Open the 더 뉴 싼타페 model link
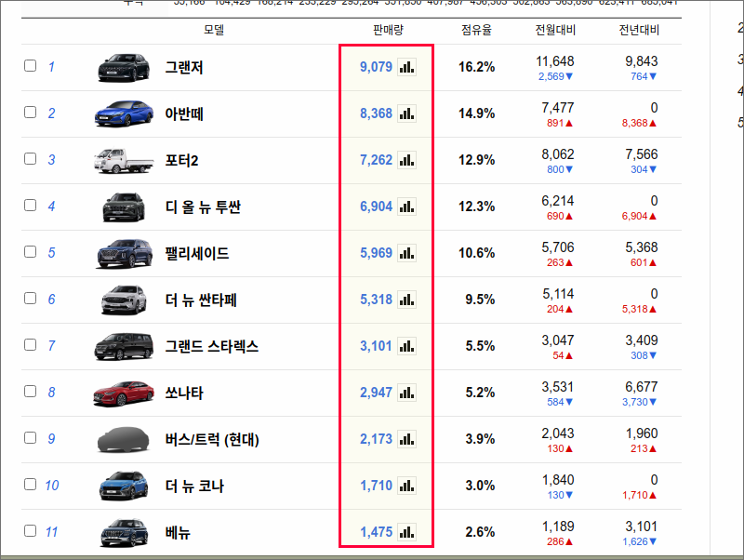Image resolution: width=744 pixels, height=560 pixels. 201,300
